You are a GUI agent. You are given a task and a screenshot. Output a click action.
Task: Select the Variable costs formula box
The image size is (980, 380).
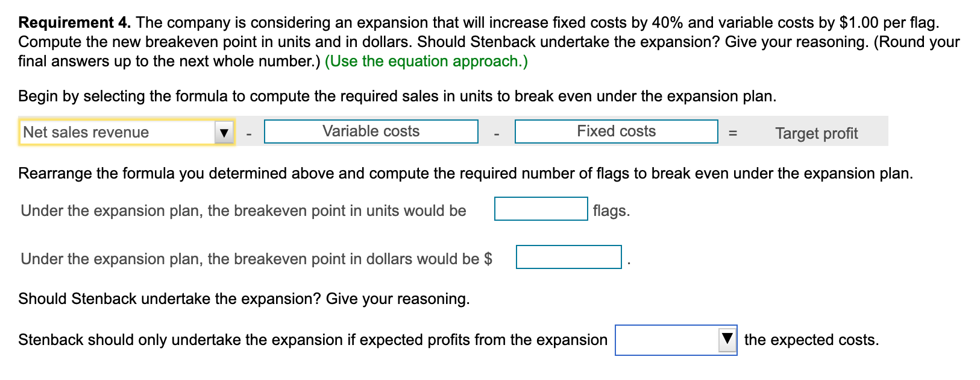[x=371, y=131]
